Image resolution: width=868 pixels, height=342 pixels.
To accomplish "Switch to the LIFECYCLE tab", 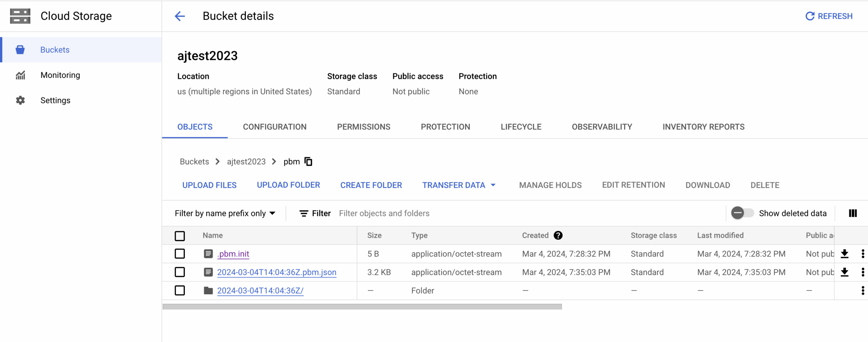I will (x=521, y=127).
